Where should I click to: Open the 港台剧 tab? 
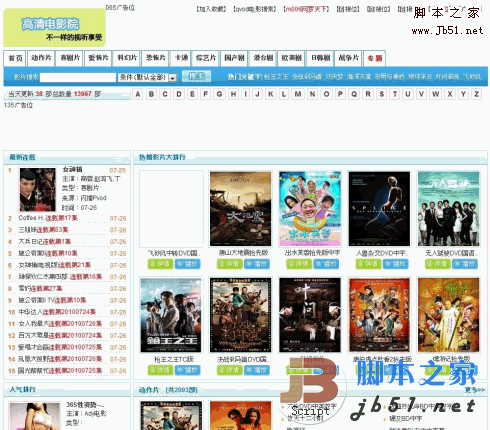(x=263, y=58)
